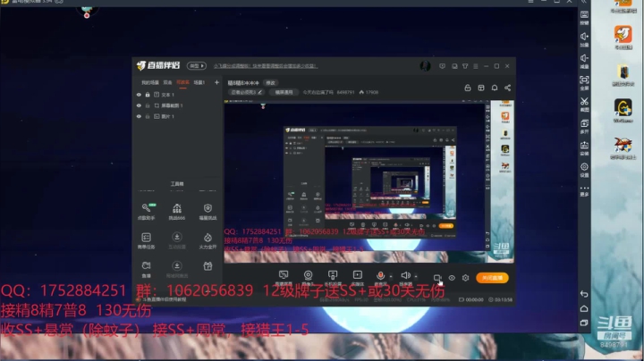Open the mode pill next to the logo
Screen dimensions: 644x361
tap(196, 65)
